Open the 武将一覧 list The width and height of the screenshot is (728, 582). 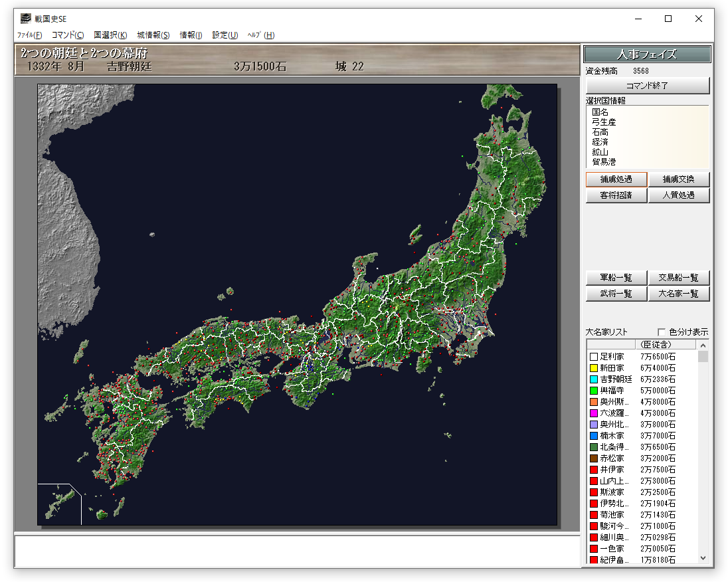616,294
